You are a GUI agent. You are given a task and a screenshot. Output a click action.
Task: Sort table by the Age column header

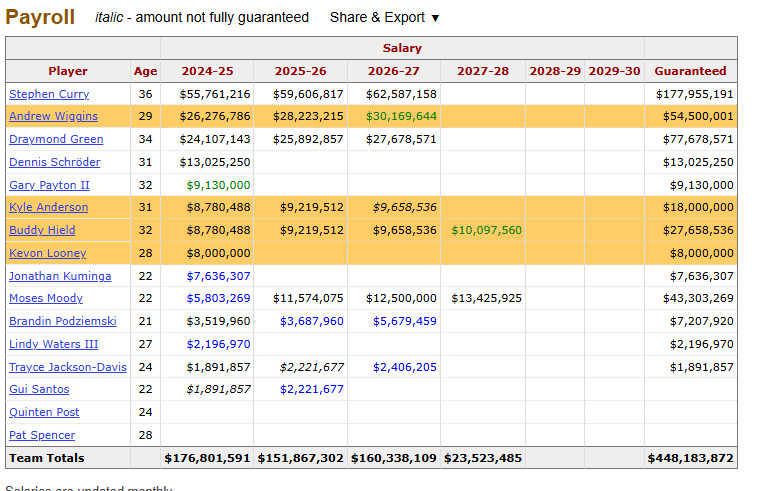[x=145, y=71]
